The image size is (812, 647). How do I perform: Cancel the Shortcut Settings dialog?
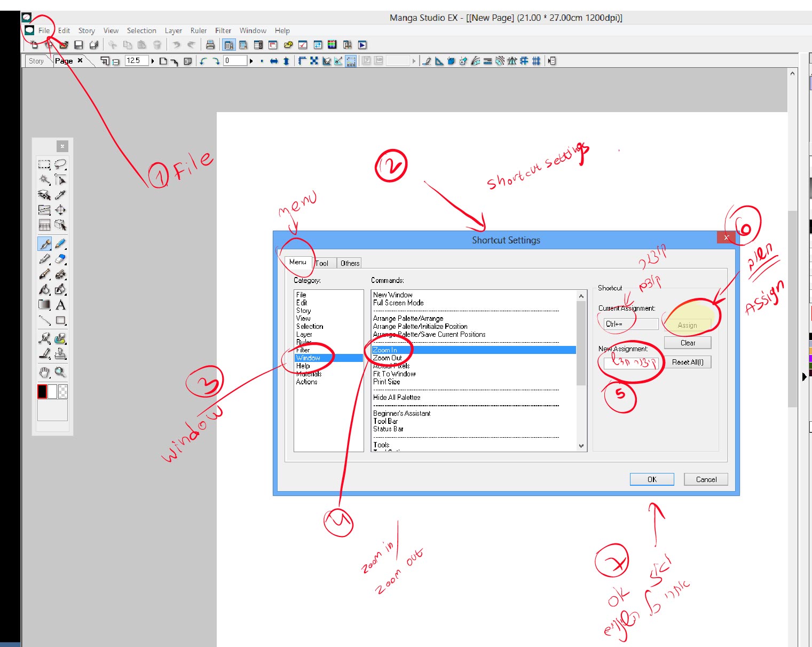point(706,479)
